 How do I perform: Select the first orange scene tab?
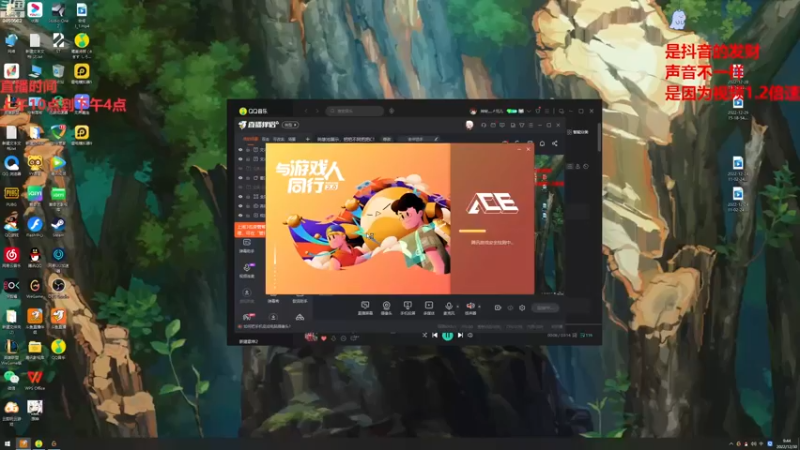[251, 139]
